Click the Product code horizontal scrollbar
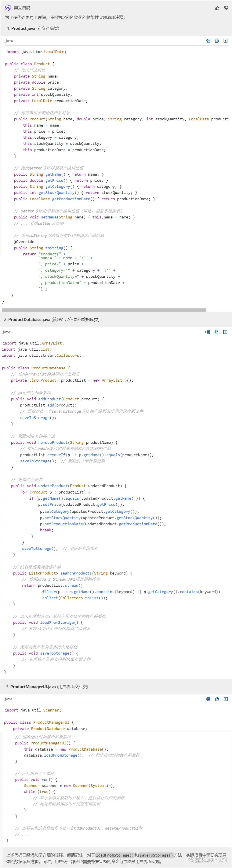Image resolution: width=232 pixels, height=868 pixels. [x=104, y=310]
